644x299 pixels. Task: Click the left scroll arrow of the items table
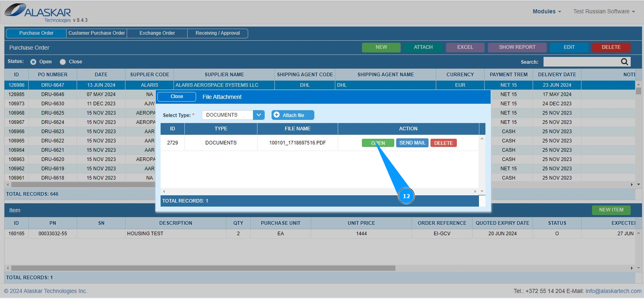pos(8,268)
